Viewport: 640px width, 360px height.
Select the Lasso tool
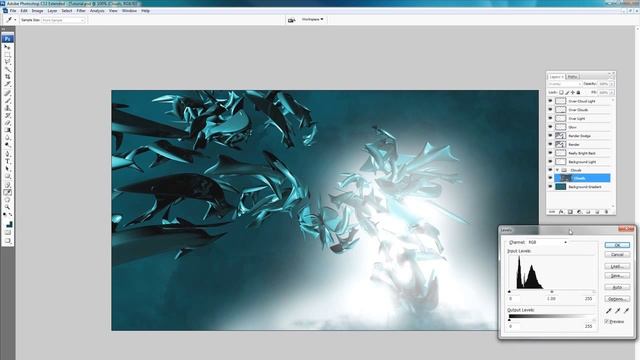[x=7, y=61]
